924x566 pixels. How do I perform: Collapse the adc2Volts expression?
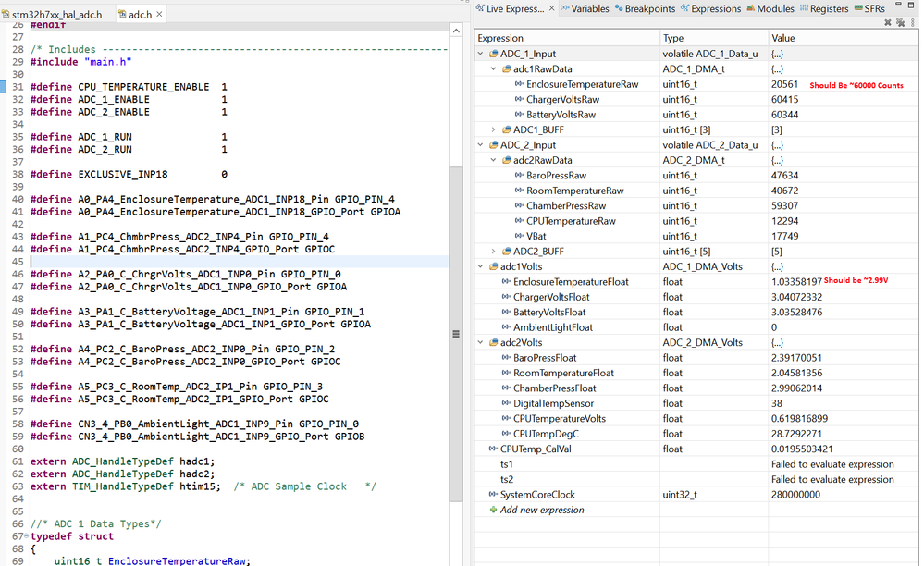point(481,343)
